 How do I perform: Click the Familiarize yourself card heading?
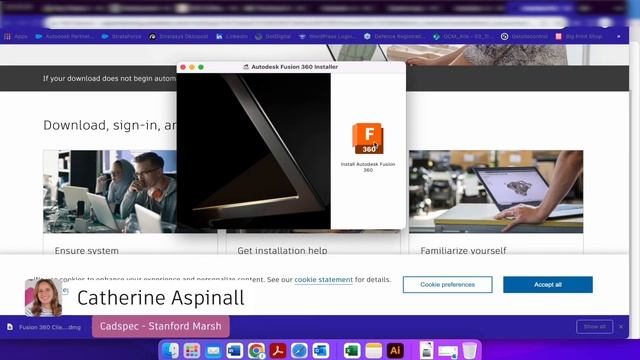[x=463, y=250]
